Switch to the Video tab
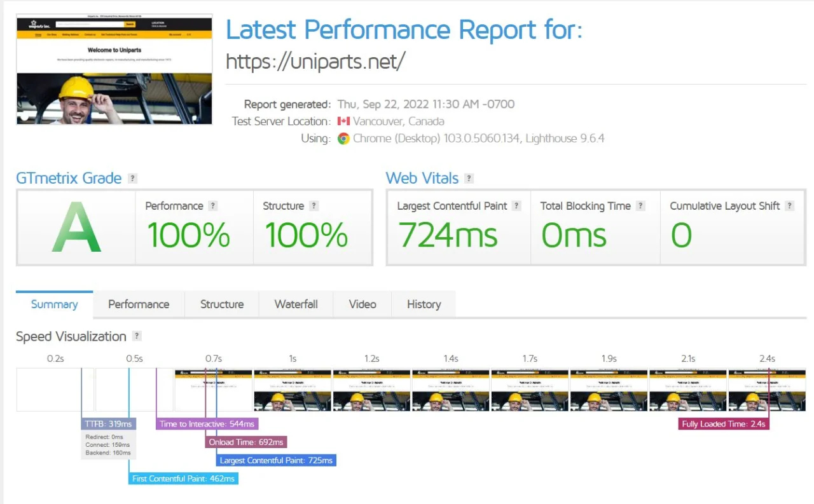 362,304
